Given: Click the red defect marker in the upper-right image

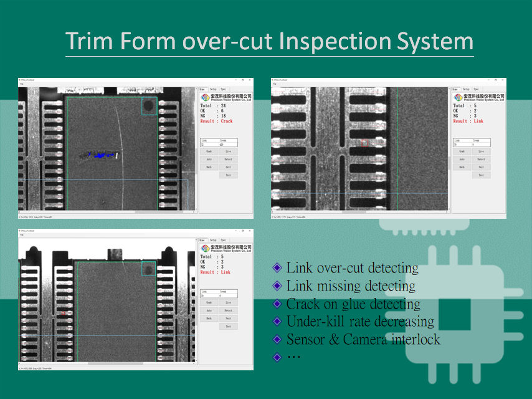Looking at the screenshot, I should [364, 143].
